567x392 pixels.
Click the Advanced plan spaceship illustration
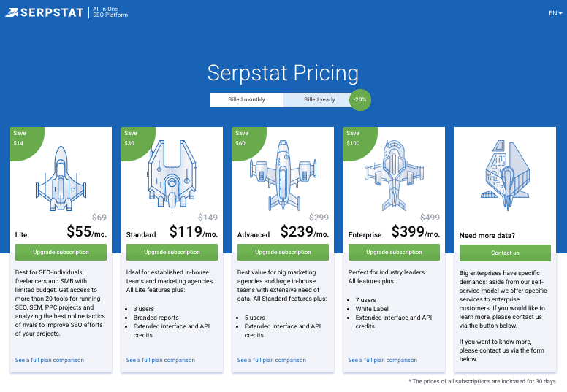click(283, 172)
